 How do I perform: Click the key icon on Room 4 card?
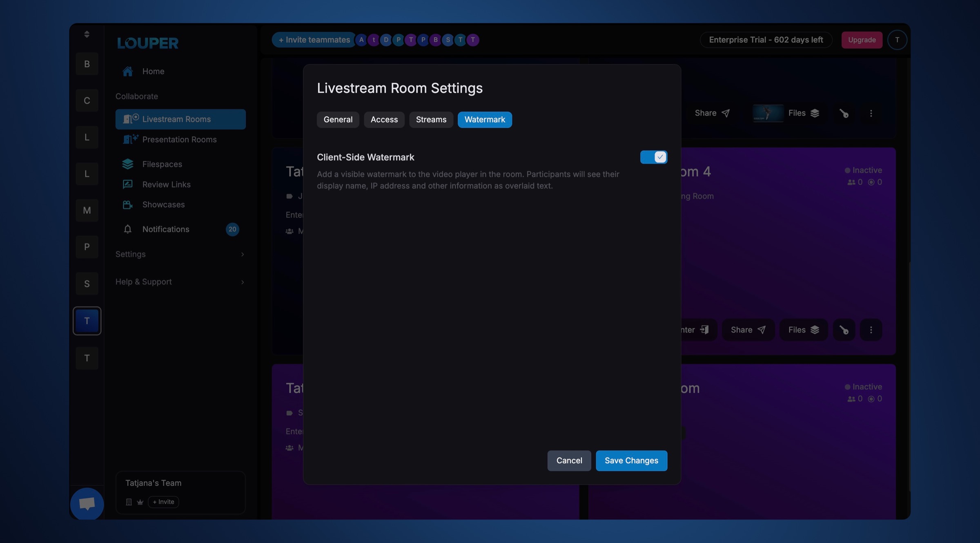[844, 330]
